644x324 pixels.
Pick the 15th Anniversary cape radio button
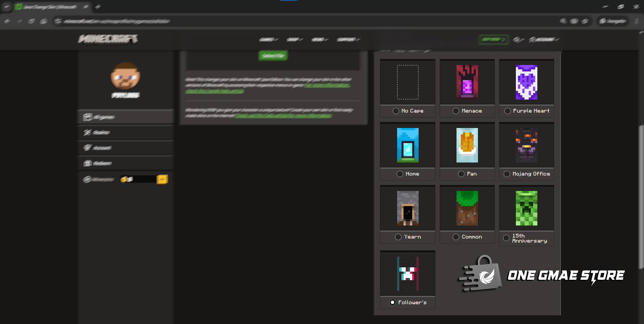(506, 238)
